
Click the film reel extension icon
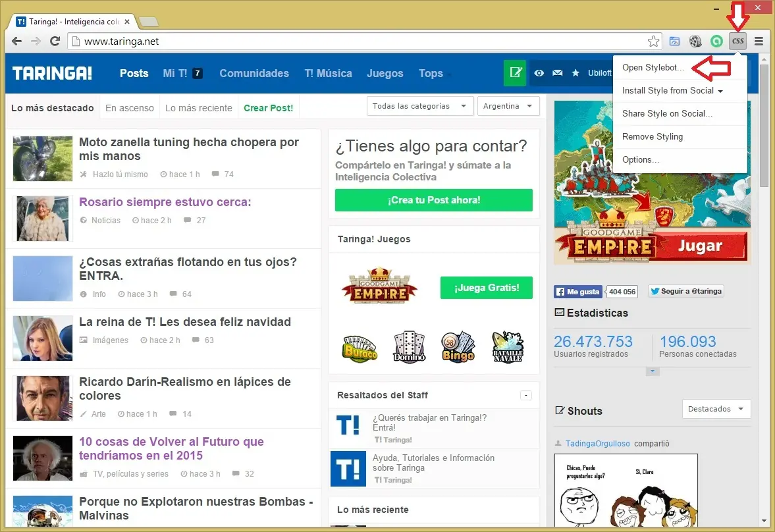[x=695, y=41]
